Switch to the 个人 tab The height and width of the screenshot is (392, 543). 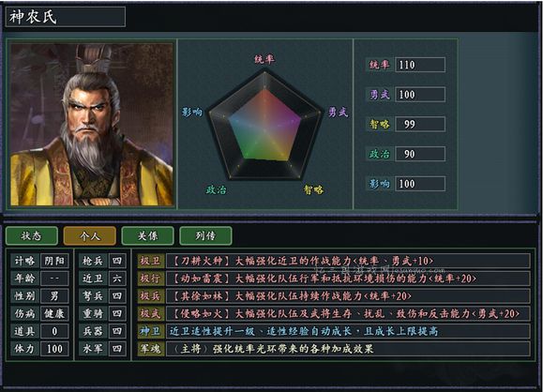coord(90,235)
